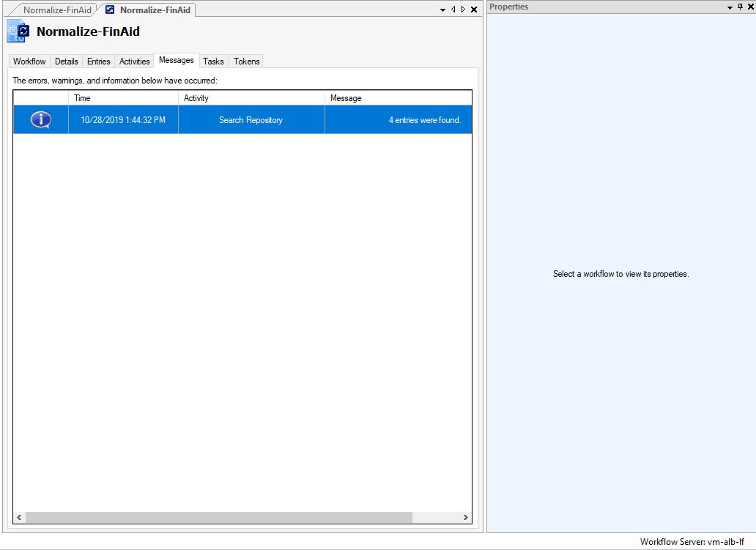The image size is (756, 550).
Task: Click the horizontal scrollbar left arrow
Action: coord(19,517)
